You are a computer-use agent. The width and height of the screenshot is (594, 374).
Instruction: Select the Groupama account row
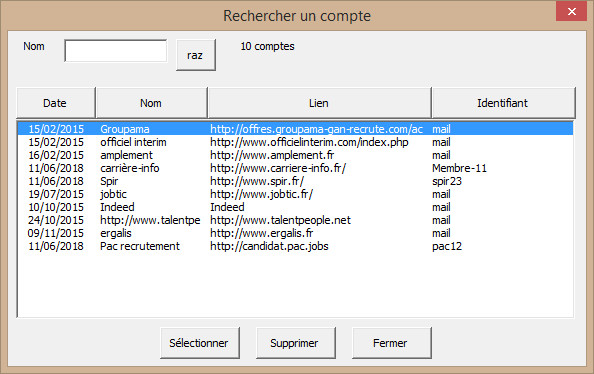click(x=295, y=129)
